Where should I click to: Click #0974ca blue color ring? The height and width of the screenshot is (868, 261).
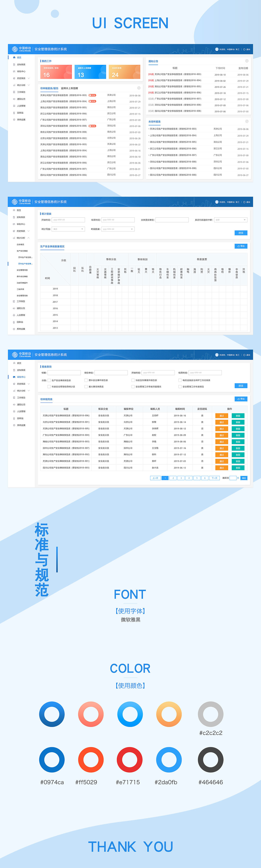coord(52,760)
